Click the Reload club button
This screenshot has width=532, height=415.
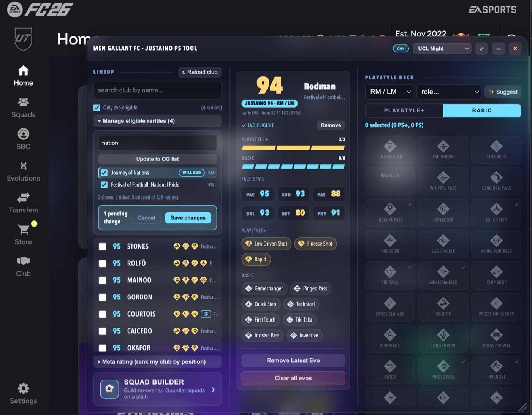click(x=200, y=72)
